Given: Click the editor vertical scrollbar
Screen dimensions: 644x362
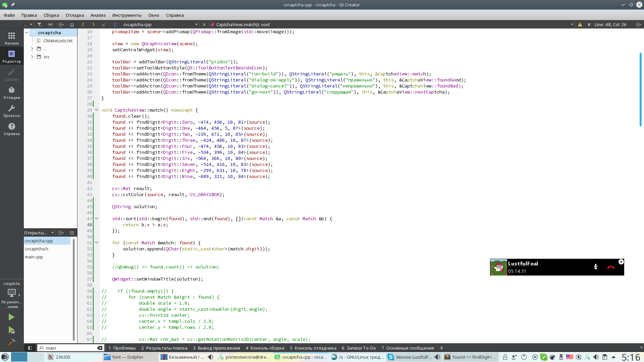Looking at the screenshot, I should point(641,89).
